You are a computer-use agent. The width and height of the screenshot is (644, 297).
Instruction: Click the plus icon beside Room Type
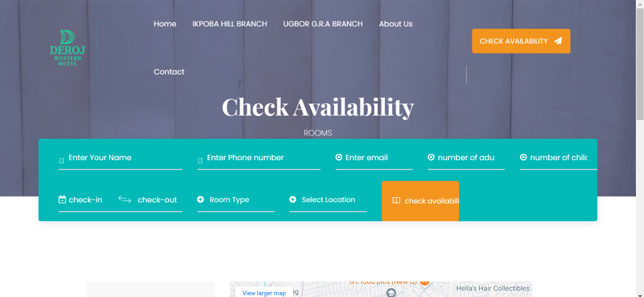[201, 200]
